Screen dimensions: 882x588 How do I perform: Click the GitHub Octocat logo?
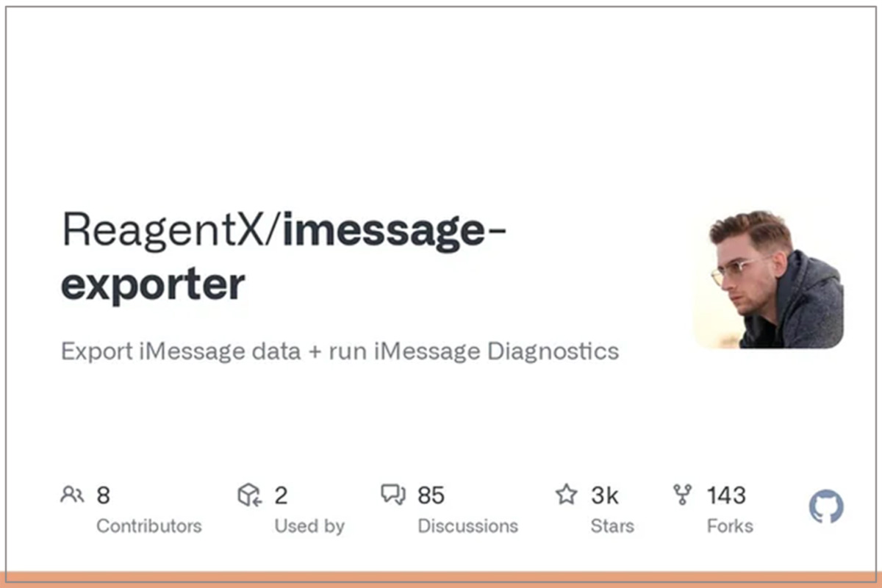tap(826, 506)
